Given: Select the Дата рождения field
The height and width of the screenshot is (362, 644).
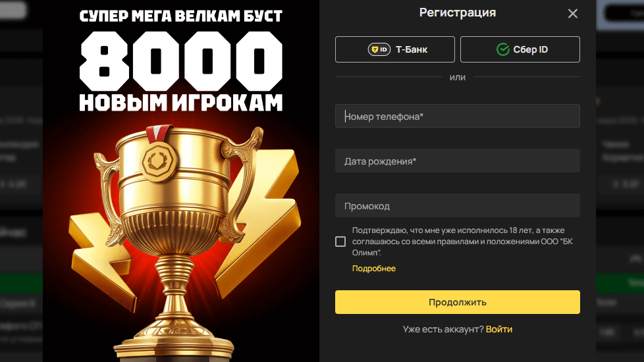Looking at the screenshot, I should click(x=458, y=161).
